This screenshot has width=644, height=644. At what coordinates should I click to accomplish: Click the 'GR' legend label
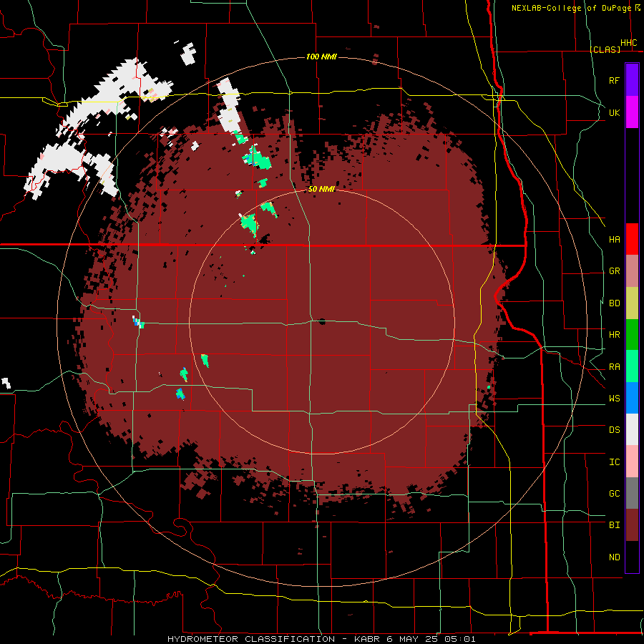[614, 271]
